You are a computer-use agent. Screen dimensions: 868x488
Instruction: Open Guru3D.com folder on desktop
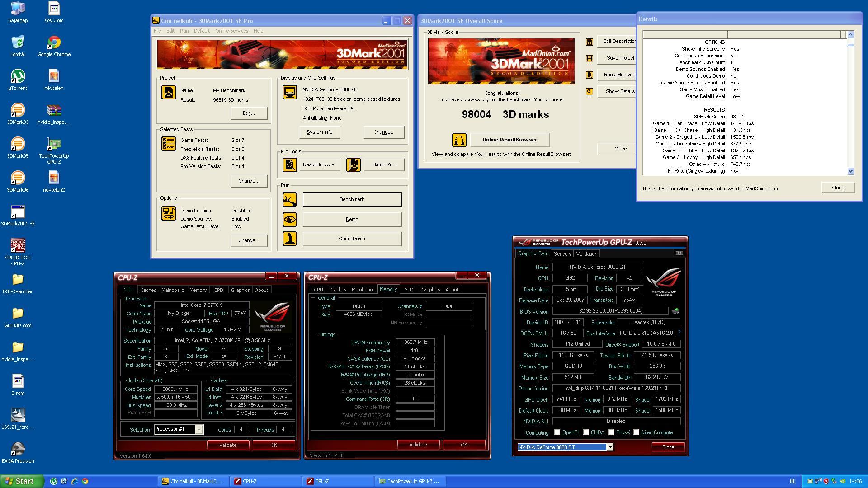[x=18, y=317]
